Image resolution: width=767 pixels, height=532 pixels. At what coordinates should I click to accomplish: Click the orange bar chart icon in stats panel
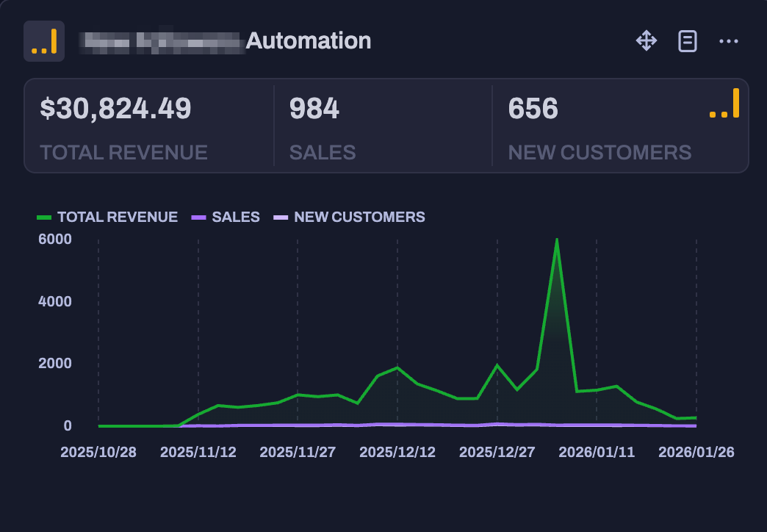[x=724, y=104]
